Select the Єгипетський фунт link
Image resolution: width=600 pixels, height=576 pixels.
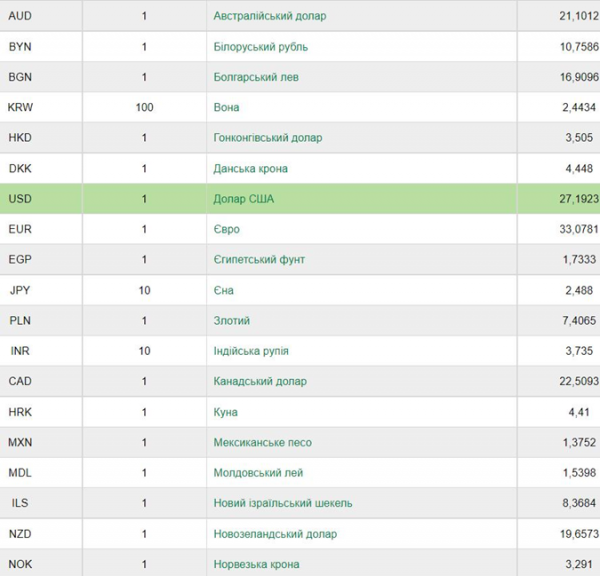pos(259,259)
